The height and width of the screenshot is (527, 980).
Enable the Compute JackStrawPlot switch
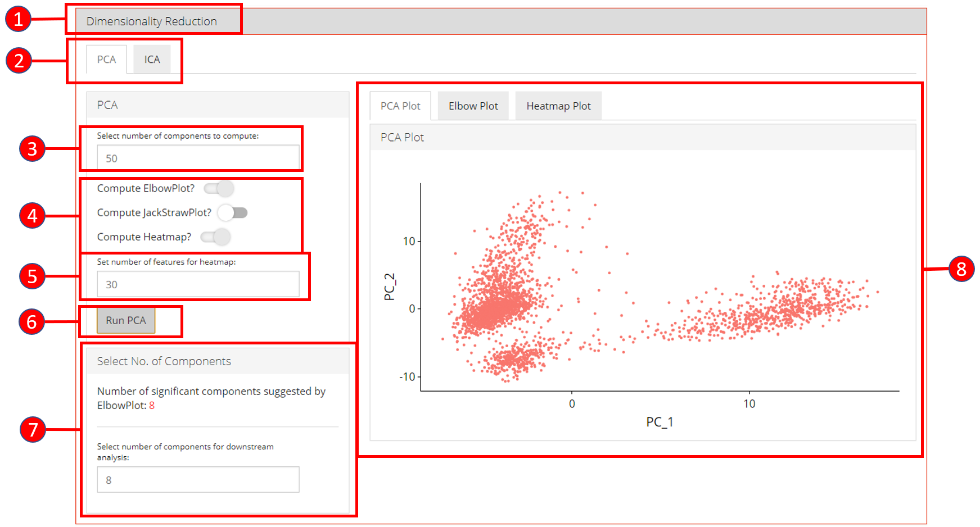point(232,212)
